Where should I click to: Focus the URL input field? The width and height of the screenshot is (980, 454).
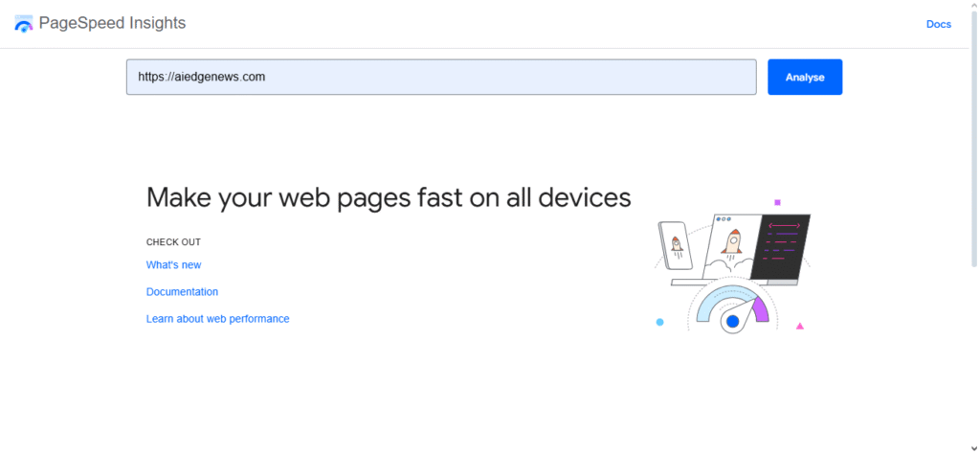[440, 77]
